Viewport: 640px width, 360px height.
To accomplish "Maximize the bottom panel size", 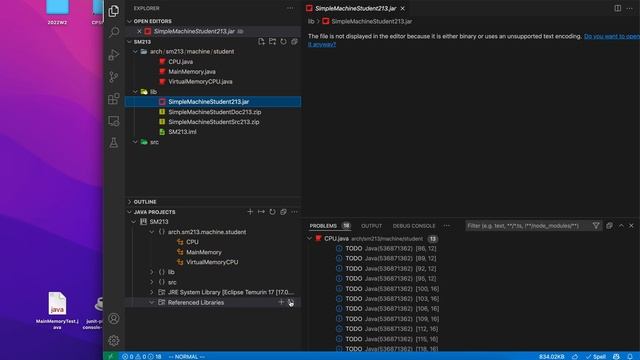I will 621,225.
